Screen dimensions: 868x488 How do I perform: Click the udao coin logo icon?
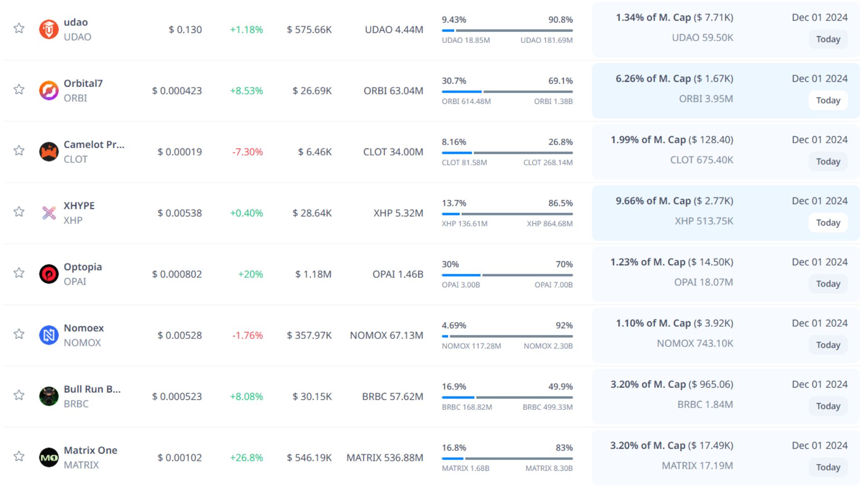coord(49,29)
